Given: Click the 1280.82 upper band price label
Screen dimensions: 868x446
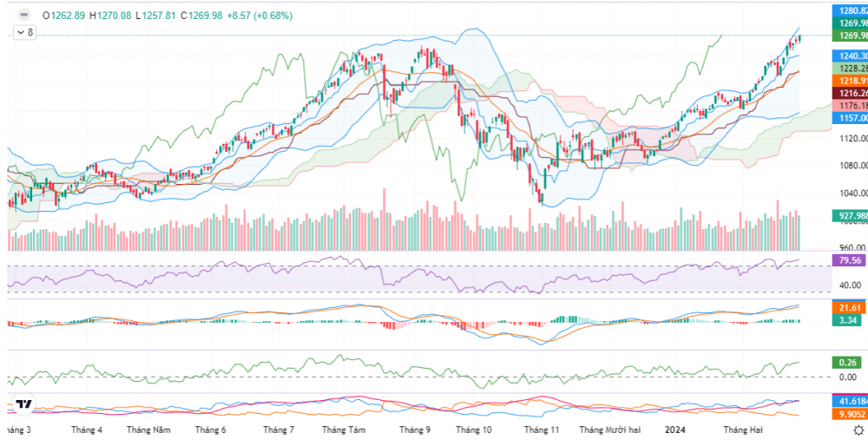Looking at the screenshot, I should tap(849, 10).
